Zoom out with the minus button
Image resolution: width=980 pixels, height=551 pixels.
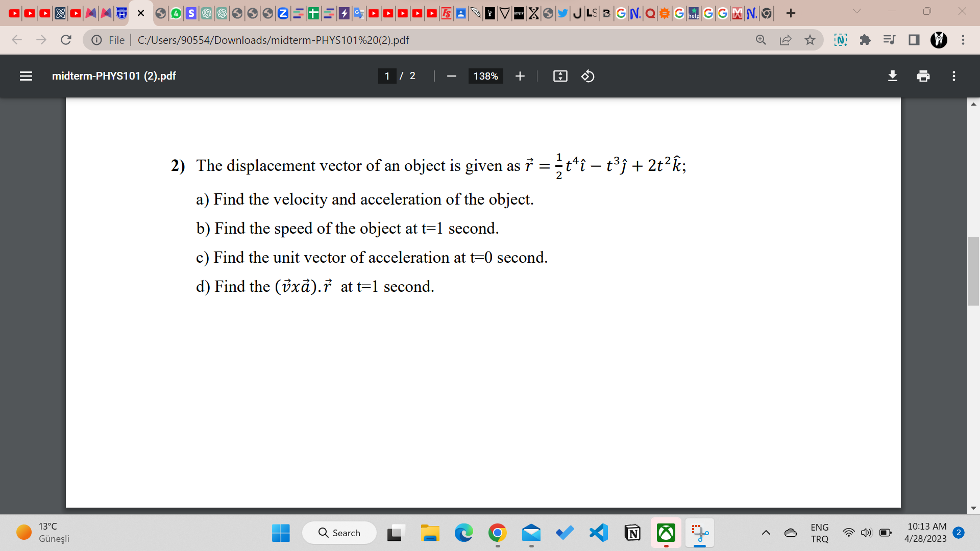451,76
